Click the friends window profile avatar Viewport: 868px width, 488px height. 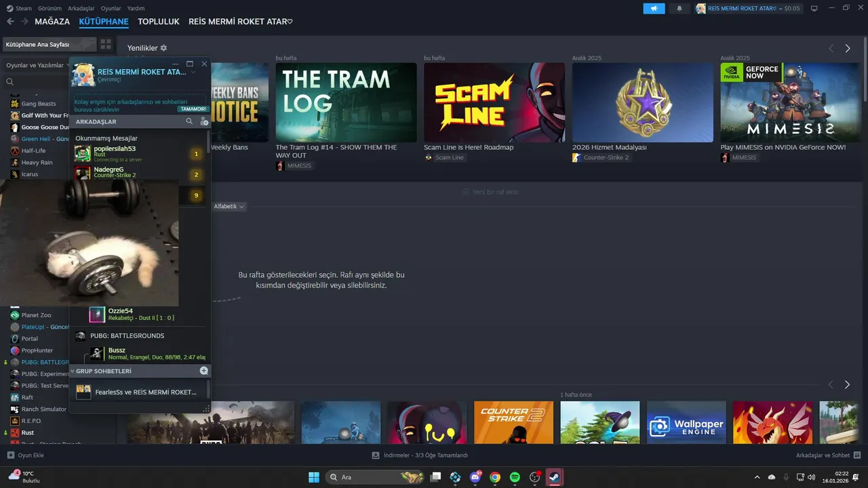83,75
